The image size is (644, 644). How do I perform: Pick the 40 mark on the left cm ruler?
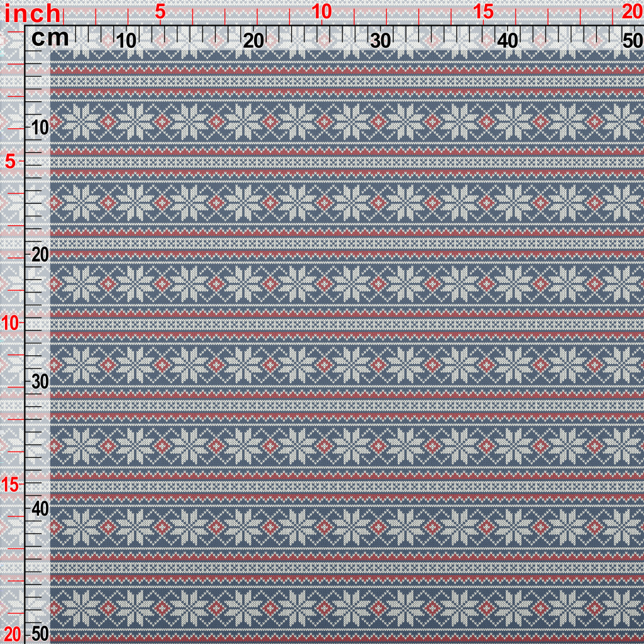click(x=40, y=508)
